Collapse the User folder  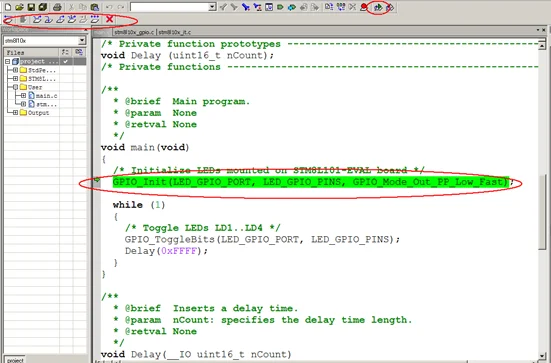click(x=15, y=87)
